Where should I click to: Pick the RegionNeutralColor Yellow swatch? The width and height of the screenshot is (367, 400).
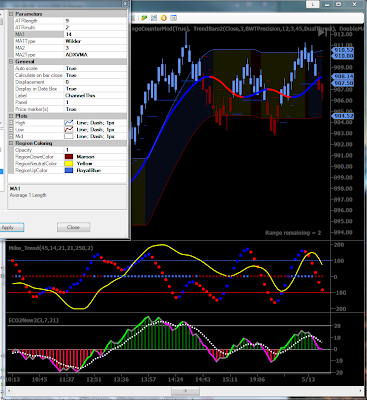pyautogui.click(x=68, y=164)
